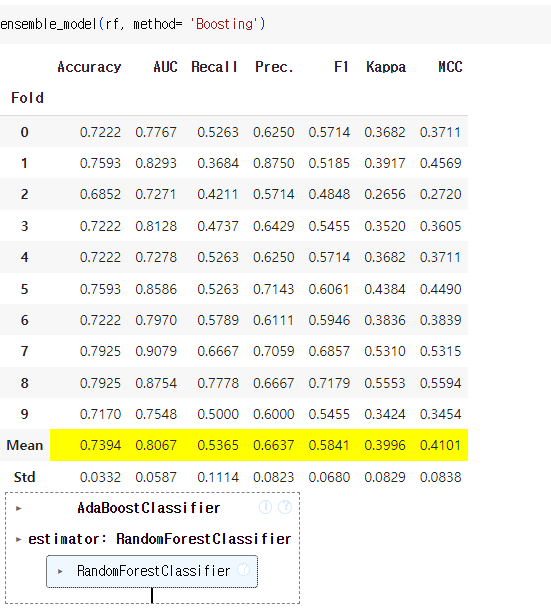Click fold 7 AUC value 0.9079

(156, 351)
